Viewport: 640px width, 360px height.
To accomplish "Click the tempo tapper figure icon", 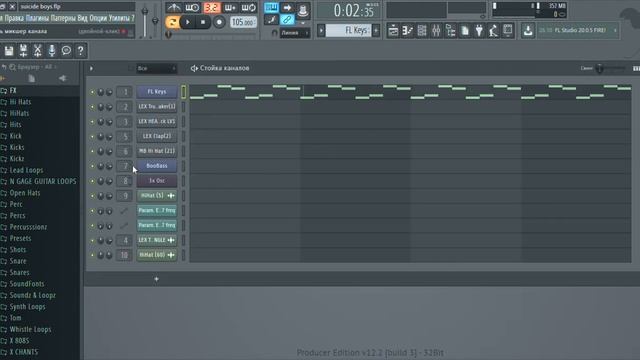I will pyautogui.click(x=493, y=30).
